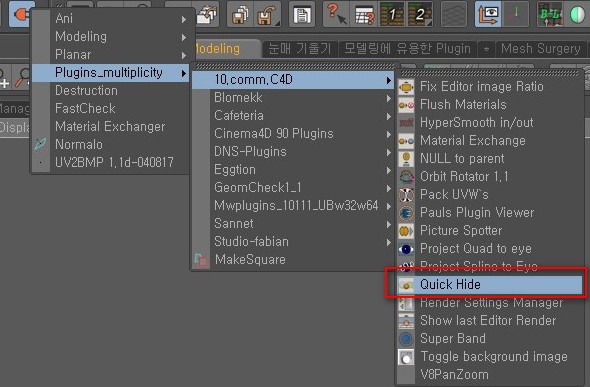This screenshot has height=387, width=590.
Task: Click the Super Band plugin icon
Action: (x=406, y=339)
